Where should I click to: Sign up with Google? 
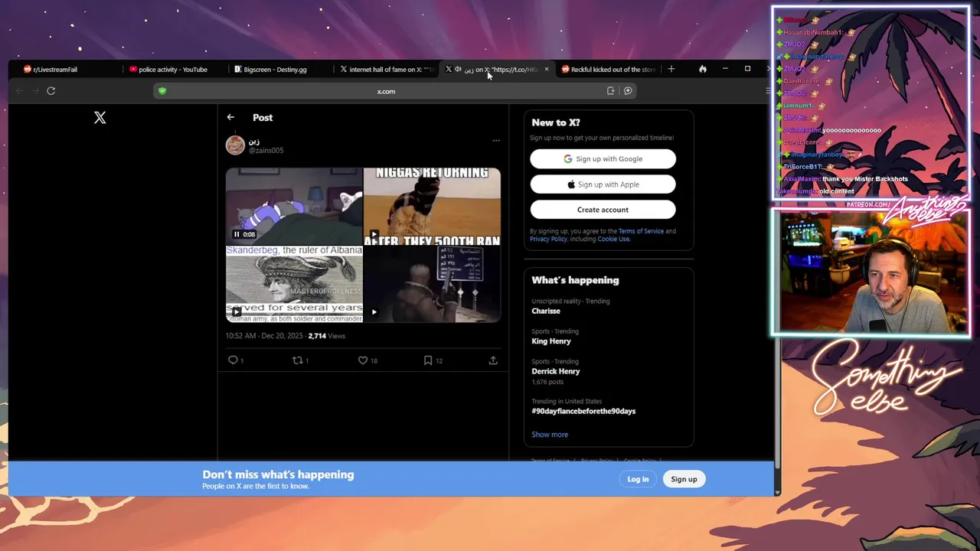(x=603, y=159)
